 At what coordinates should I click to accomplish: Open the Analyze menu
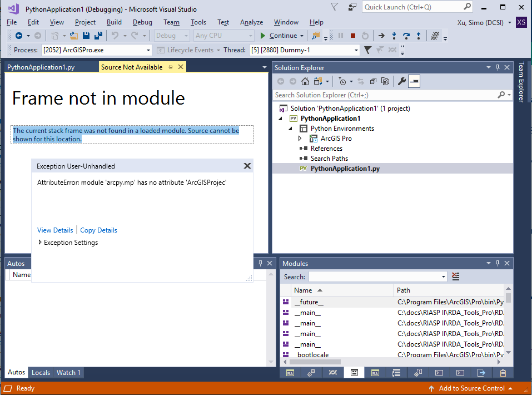[251, 22]
